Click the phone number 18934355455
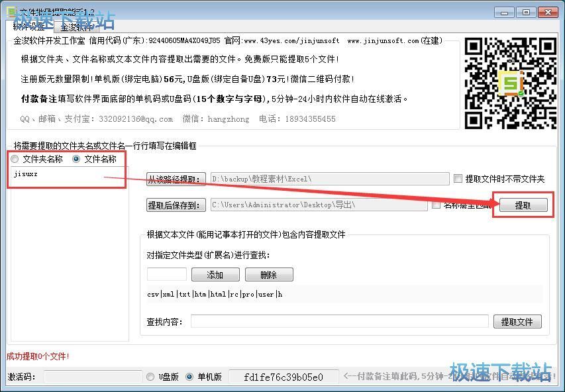565x392 pixels. point(310,119)
